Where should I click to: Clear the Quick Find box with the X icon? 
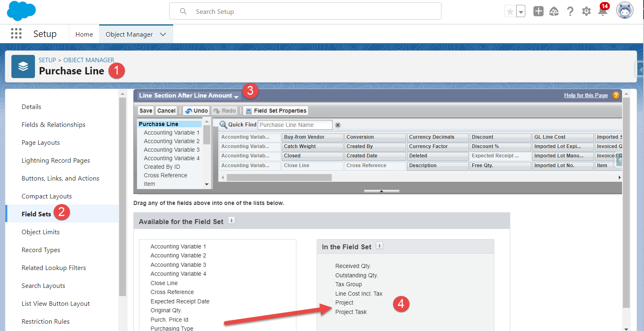(338, 125)
